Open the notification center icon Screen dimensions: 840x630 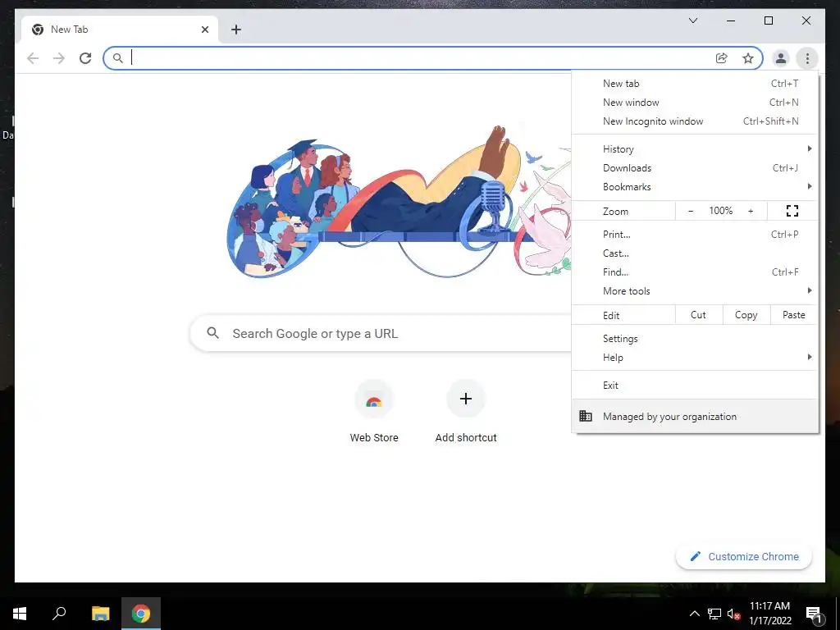[x=814, y=614]
